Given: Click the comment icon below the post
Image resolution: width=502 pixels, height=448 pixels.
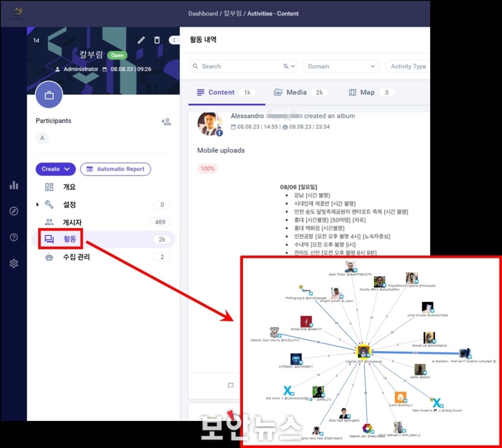Looking at the screenshot, I should point(230,385).
